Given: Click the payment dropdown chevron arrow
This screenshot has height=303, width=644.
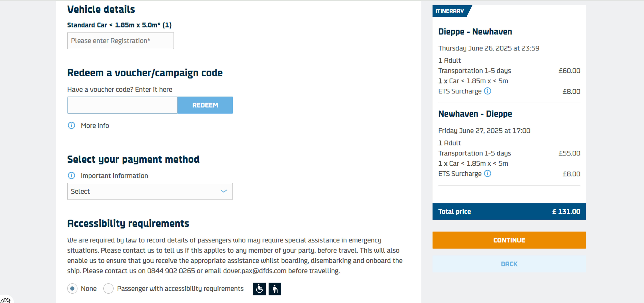Looking at the screenshot, I should click(x=224, y=191).
